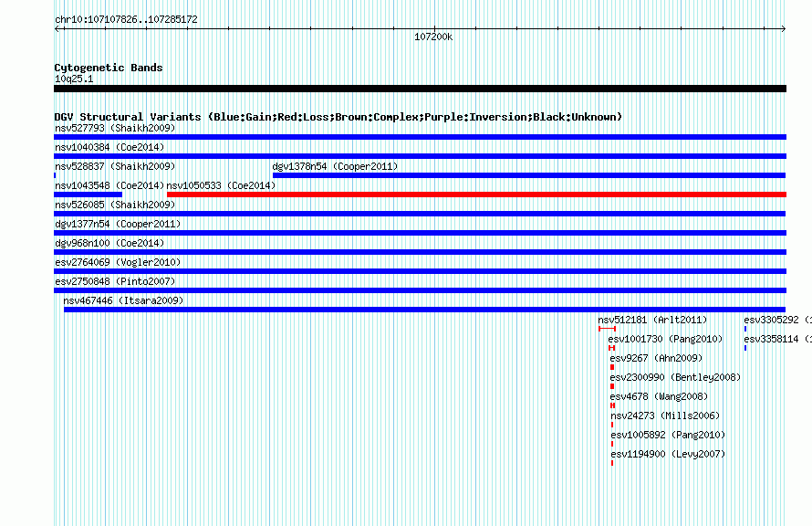The width and height of the screenshot is (812, 526).
Task: Select the esv2764069 blue bar
Action: coord(420,271)
